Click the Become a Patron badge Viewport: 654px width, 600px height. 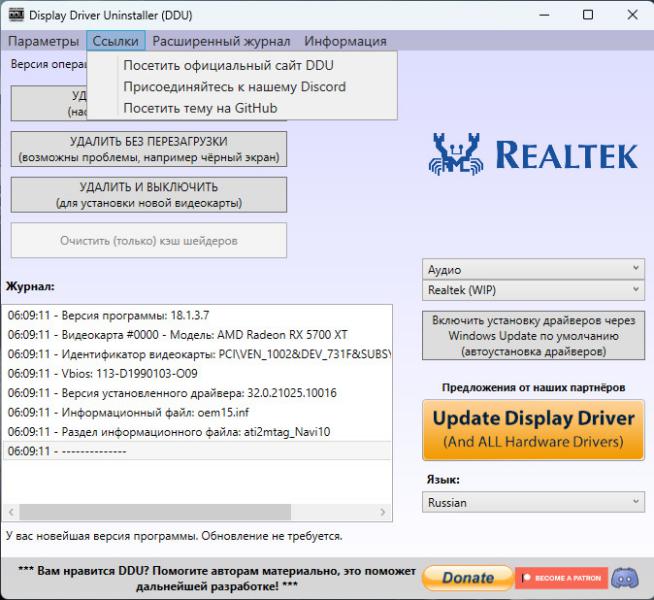pyautogui.click(x=559, y=577)
